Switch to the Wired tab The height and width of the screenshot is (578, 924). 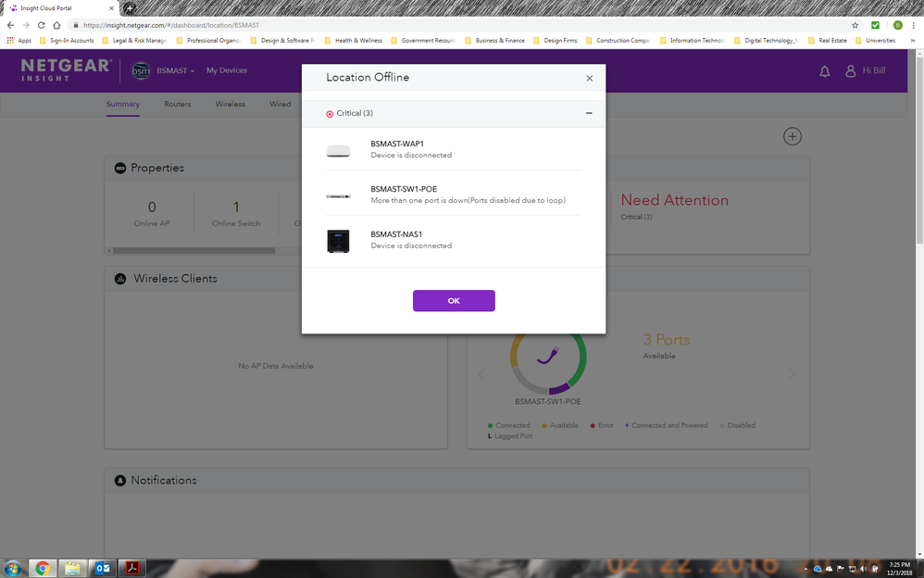(x=280, y=104)
